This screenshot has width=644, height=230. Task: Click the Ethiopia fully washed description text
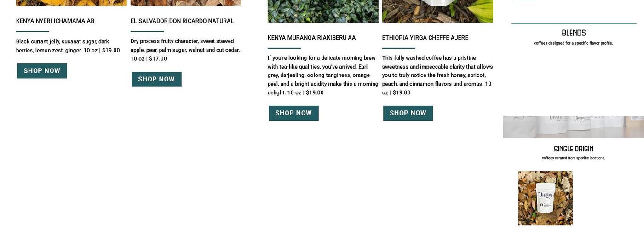coord(437,75)
